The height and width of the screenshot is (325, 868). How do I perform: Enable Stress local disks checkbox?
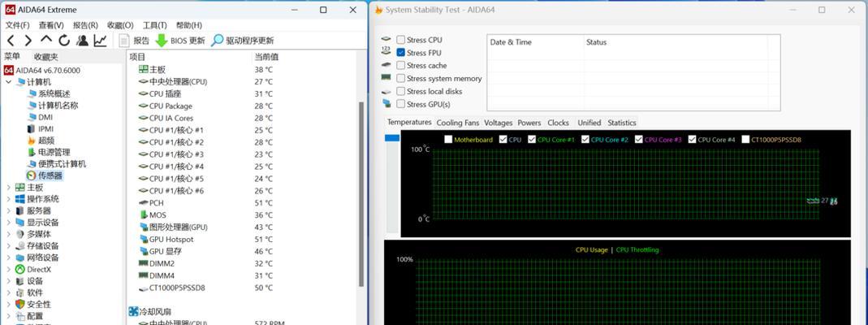point(401,91)
